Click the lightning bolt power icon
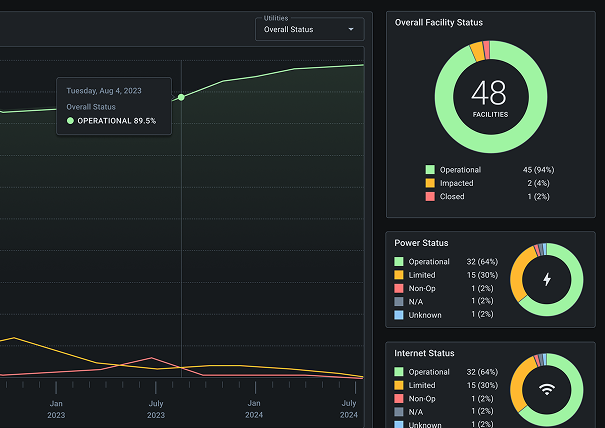Viewport: 605px width, 428px height. (545, 280)
